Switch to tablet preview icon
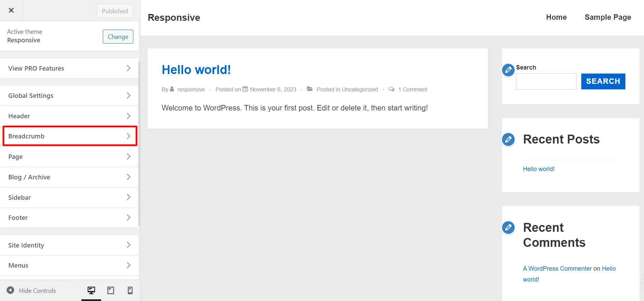The width and height of the screenshot is (644, 301). pos(111,290)
